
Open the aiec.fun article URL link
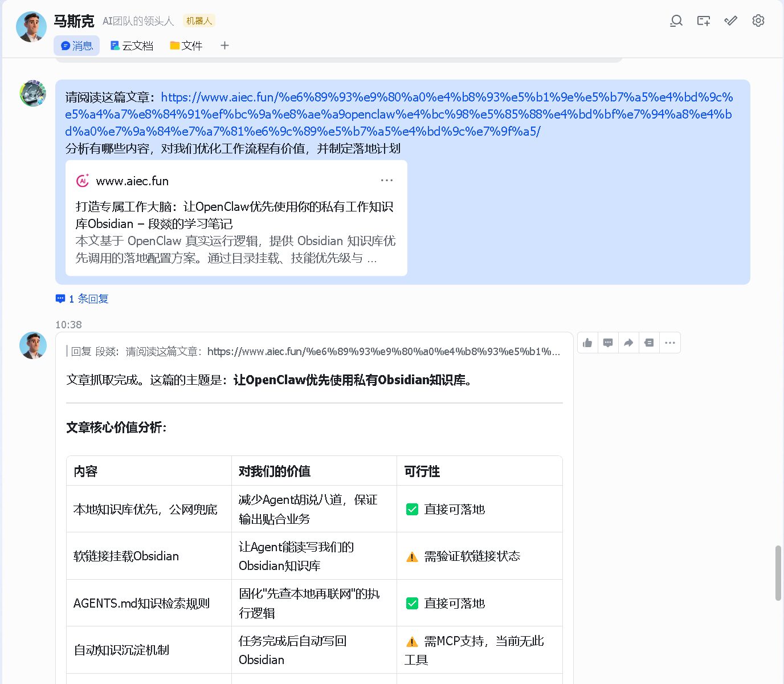click(x=399, y=114)
